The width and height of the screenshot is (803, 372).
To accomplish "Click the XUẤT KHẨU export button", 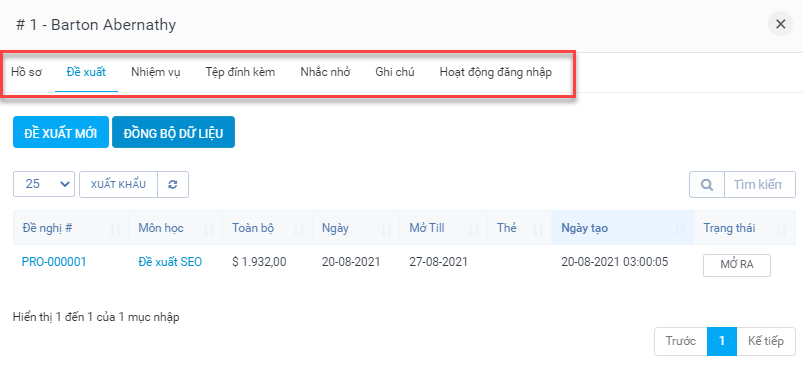I will (118, 184).
